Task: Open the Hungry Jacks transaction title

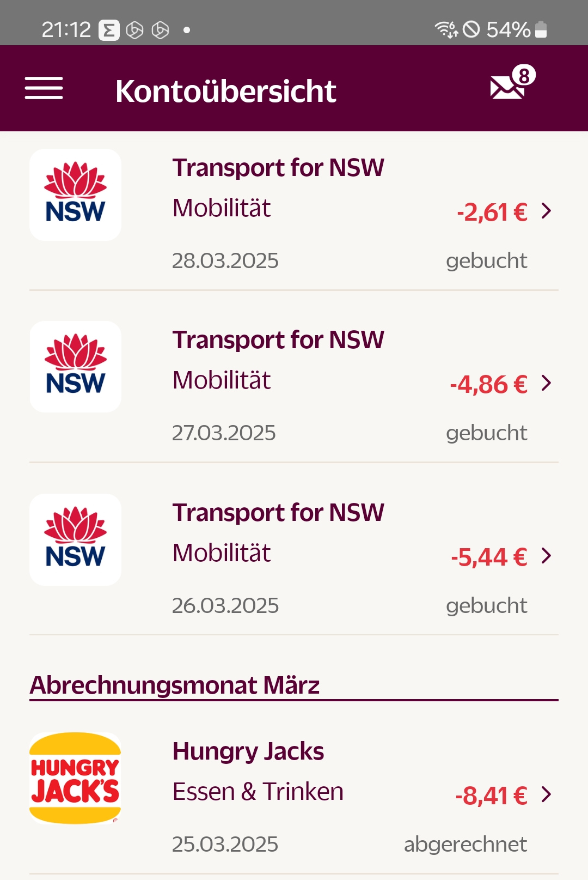Action: 248,751
